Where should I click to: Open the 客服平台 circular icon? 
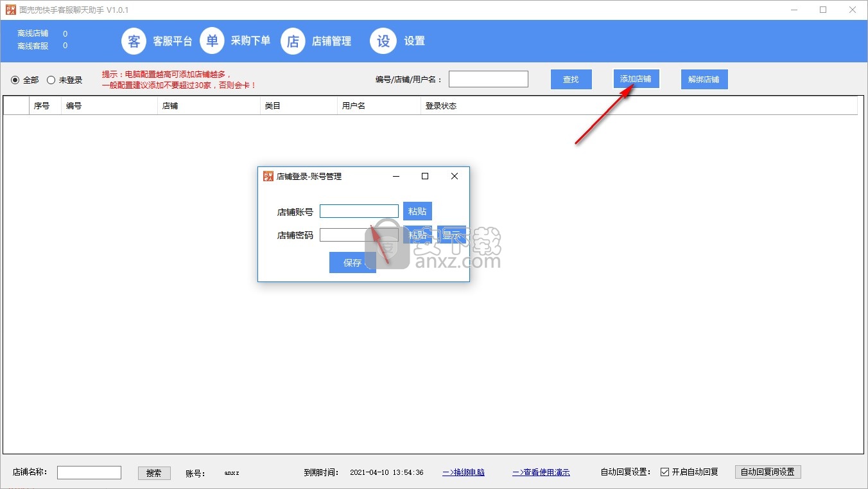pos(134,41)
